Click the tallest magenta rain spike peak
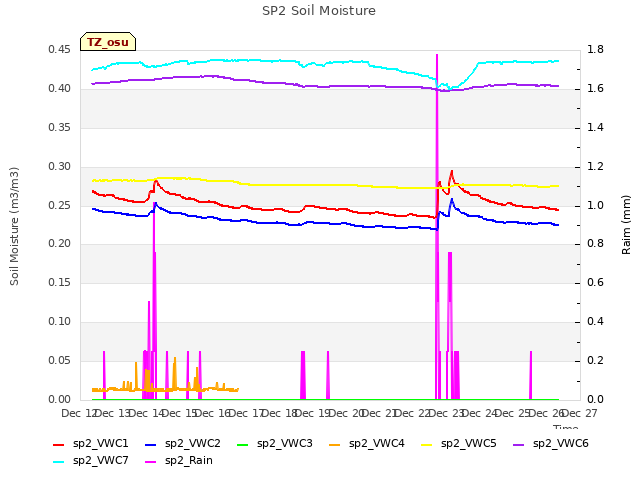 437,55
